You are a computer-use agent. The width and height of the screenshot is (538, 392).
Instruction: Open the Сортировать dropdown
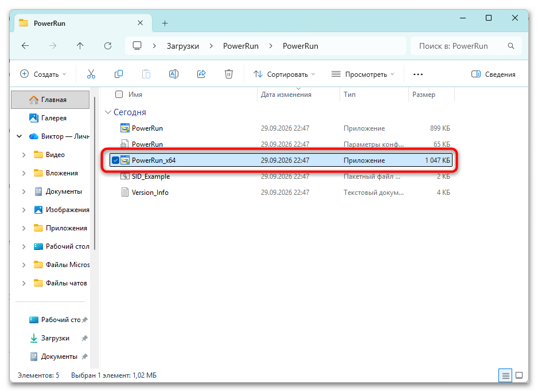284,75
